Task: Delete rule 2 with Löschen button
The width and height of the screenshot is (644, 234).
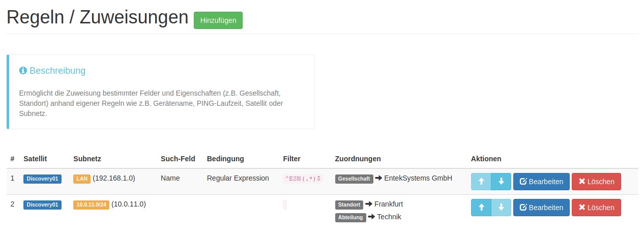Action: point(596,208)
